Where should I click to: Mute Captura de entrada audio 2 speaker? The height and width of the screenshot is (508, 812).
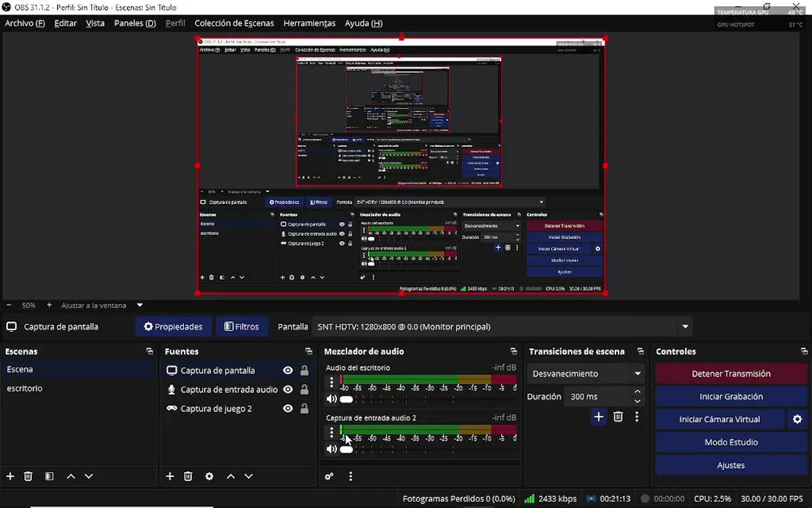pos(331,449)
